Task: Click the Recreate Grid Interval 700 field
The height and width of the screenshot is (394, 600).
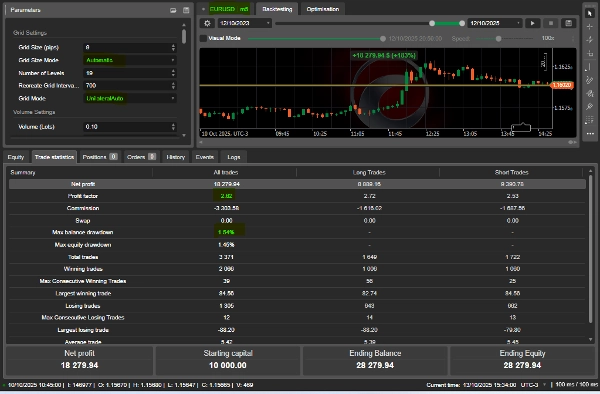Action: 130,86
